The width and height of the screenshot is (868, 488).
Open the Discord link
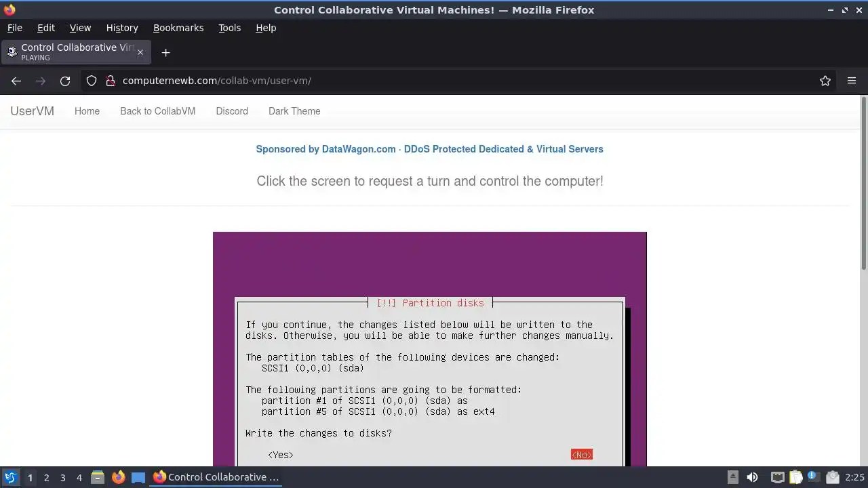tap(232, 111)
